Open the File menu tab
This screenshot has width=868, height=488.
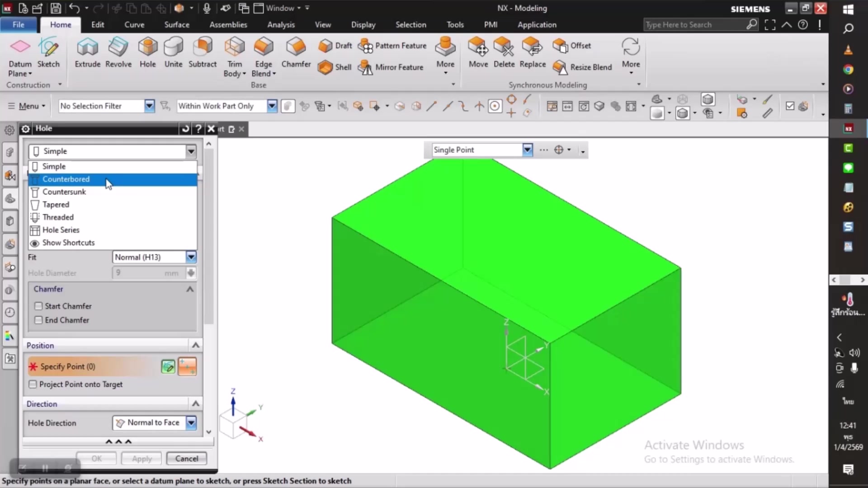click(x=19, y=25)
